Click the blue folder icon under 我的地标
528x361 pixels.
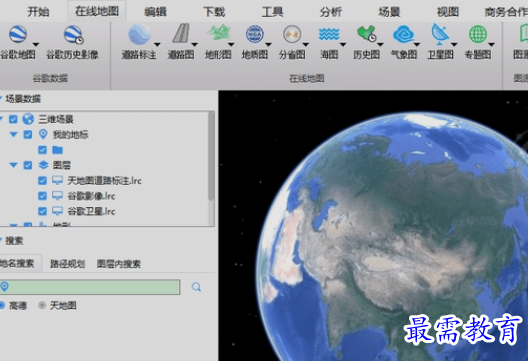pyautogui.click(x=58, y=150)
